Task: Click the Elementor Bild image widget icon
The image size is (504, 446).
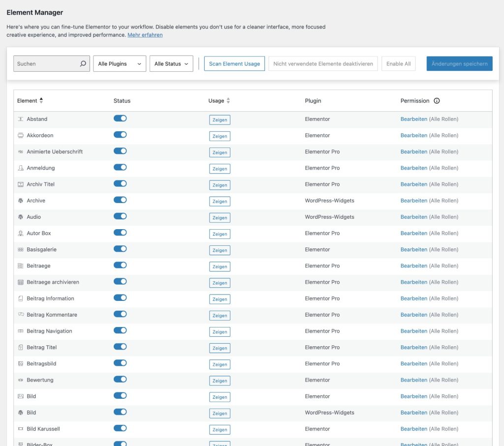Action: tap(21, 396)
